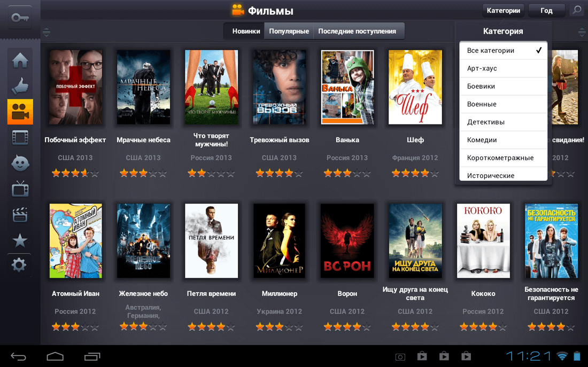
Task: Tap the Android recent apps button
Action: point(92,356)
